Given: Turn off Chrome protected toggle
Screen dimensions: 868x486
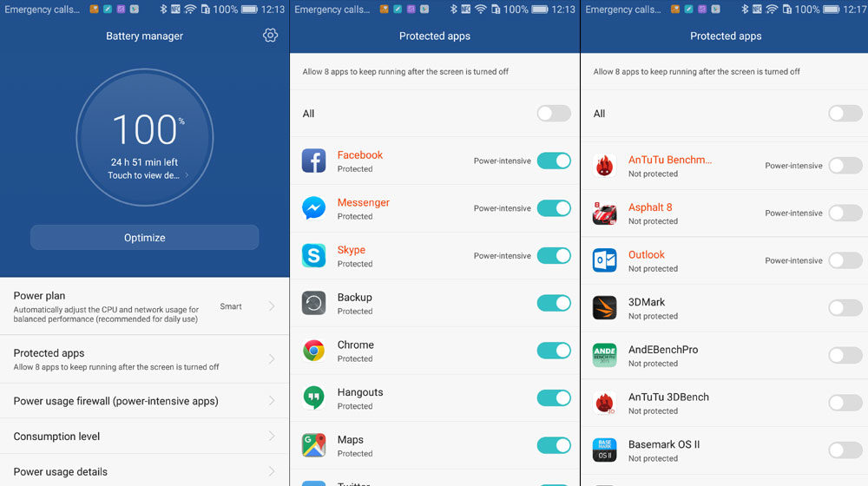Looking at the screenshot, I should pos(554,351).
